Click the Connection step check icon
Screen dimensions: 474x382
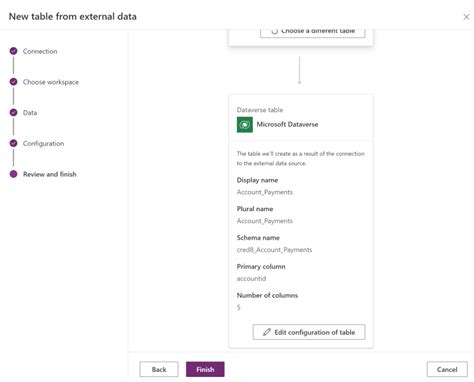coord(13,51)
